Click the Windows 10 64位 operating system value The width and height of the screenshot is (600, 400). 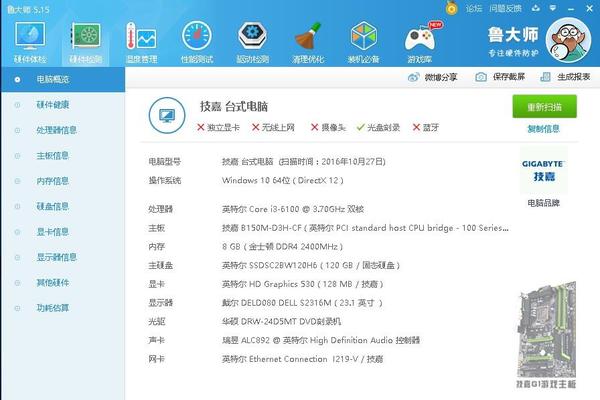[x=283, y=180]
